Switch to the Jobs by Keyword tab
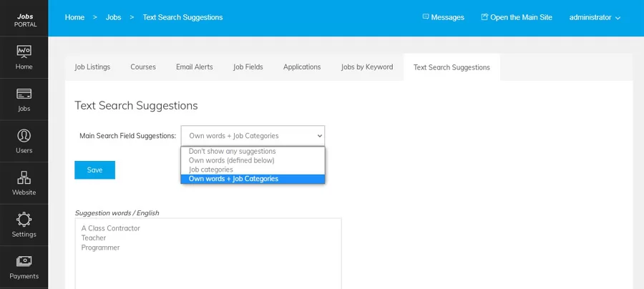 click(367, 67)
